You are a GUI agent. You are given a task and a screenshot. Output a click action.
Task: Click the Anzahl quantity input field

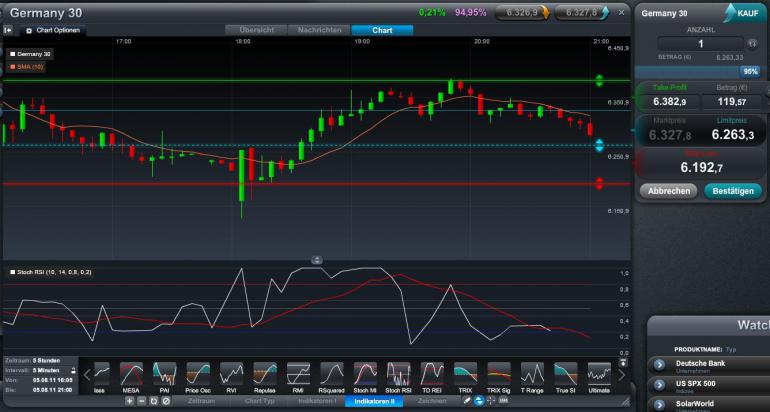tap(700, 44)
